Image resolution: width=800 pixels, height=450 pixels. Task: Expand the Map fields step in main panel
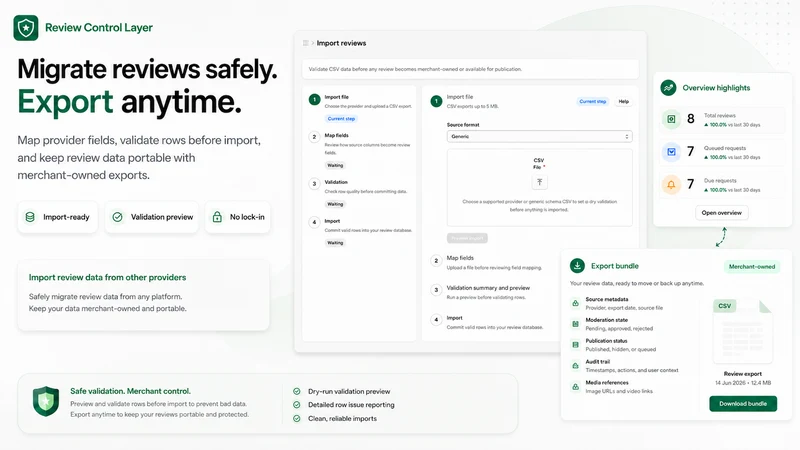(x=486, y=262)
